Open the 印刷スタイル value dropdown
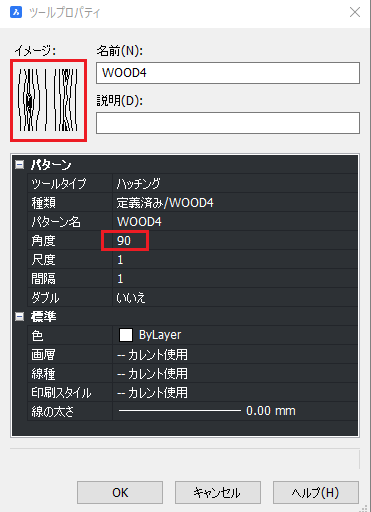371x512 pixels. point(235,392)
